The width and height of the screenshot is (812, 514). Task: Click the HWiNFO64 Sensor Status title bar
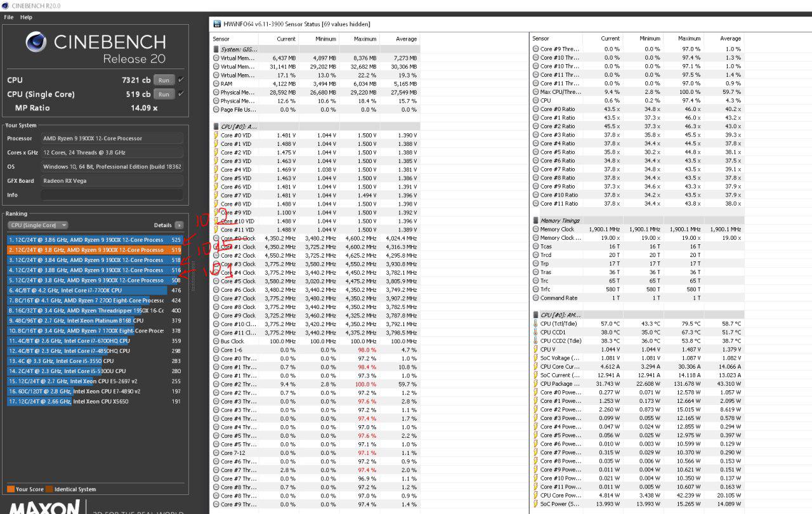511,24
